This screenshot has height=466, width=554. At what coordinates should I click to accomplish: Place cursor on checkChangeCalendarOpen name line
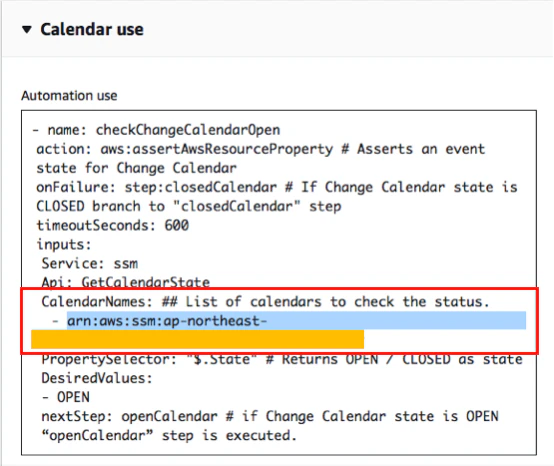click(x=156, y=130)
